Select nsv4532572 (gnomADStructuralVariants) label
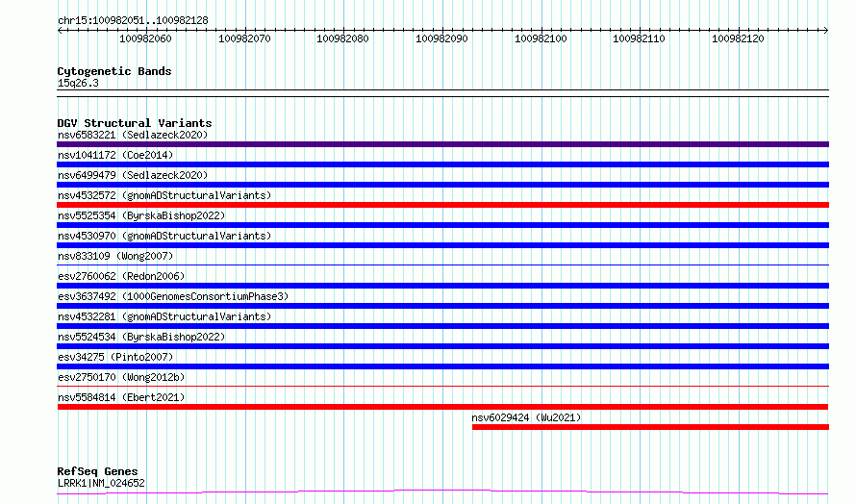The width and height of the screenshot is (856, 504). (x=164, y=195)
